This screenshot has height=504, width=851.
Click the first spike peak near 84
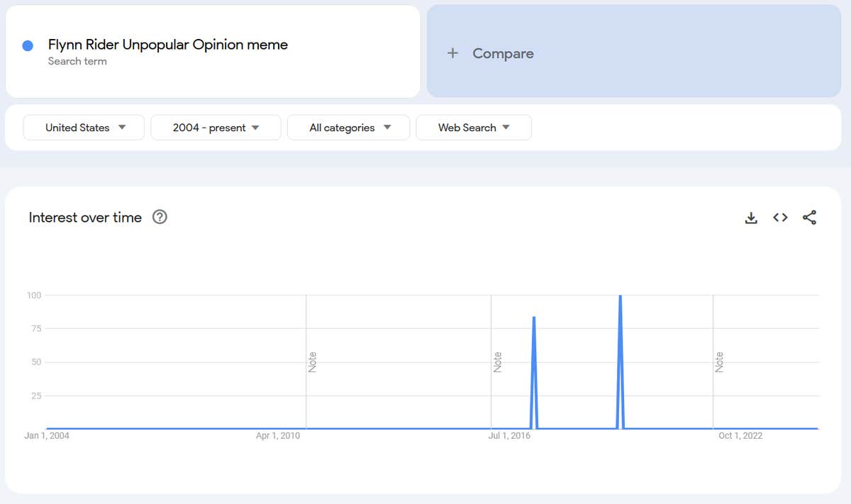coord(534,318)
